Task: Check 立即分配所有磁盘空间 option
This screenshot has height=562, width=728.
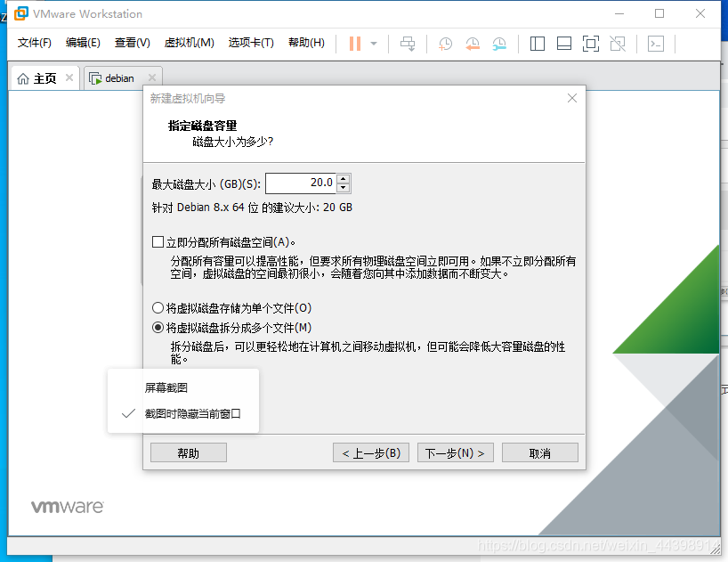Action: [158, 241]
